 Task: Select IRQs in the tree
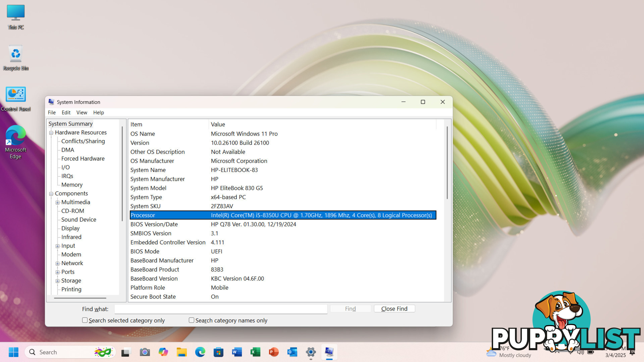pyautogui.click(x=67, y=176)
